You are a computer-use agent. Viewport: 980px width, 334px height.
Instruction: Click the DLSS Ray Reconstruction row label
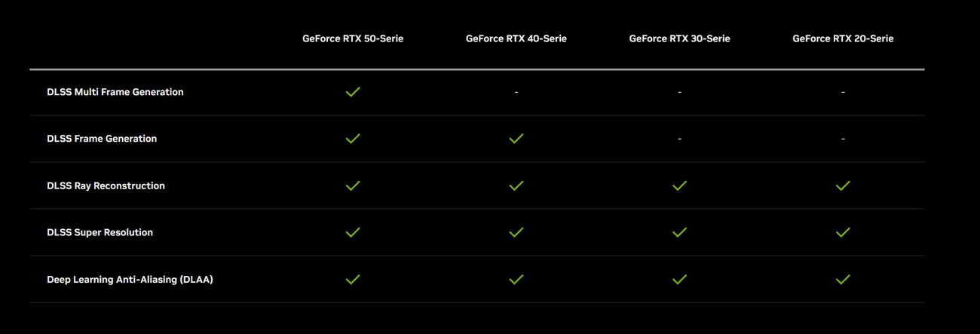(x=106, y=185)
